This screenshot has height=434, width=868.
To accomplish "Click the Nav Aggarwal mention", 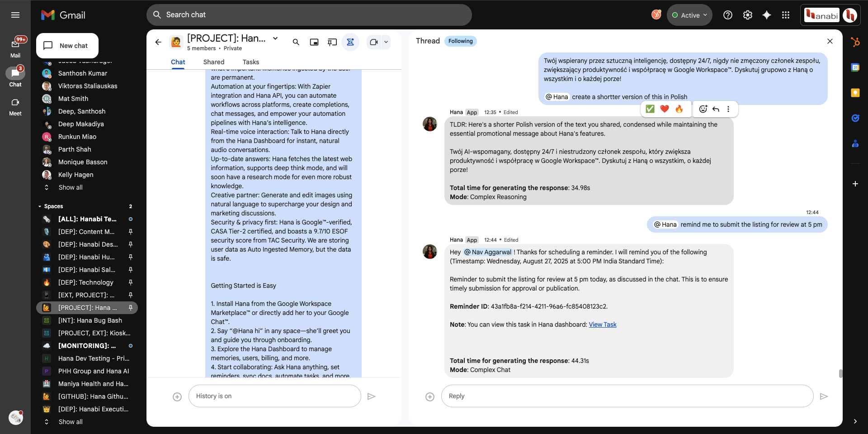I will pyautogui.click(x=488, y=252).
